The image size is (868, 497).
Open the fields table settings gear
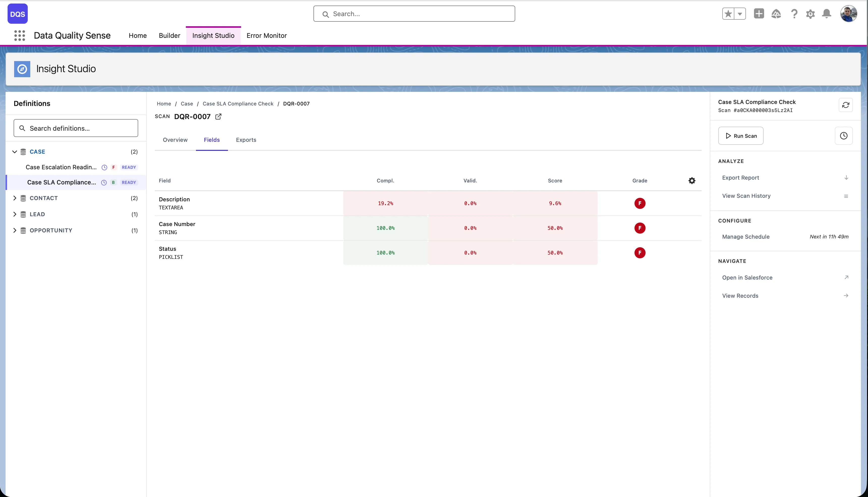tap(692, 181)
